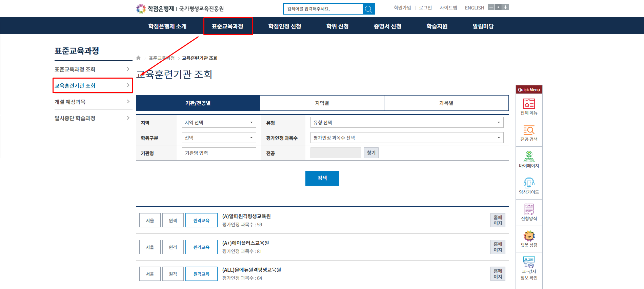This screenshot has width=644, height=289.
Task: Switch to 과목별 tab
Action: (446, 103)
